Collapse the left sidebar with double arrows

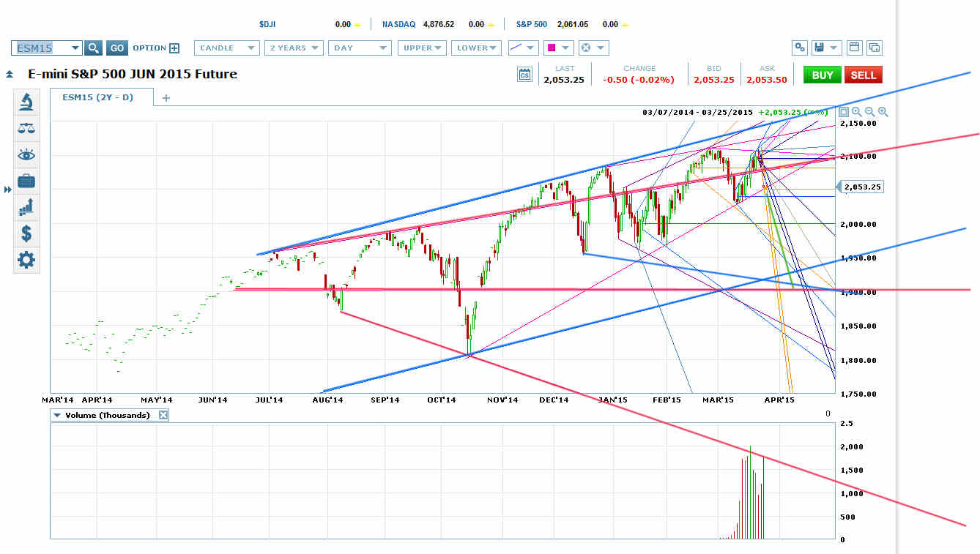pos(8,189)
